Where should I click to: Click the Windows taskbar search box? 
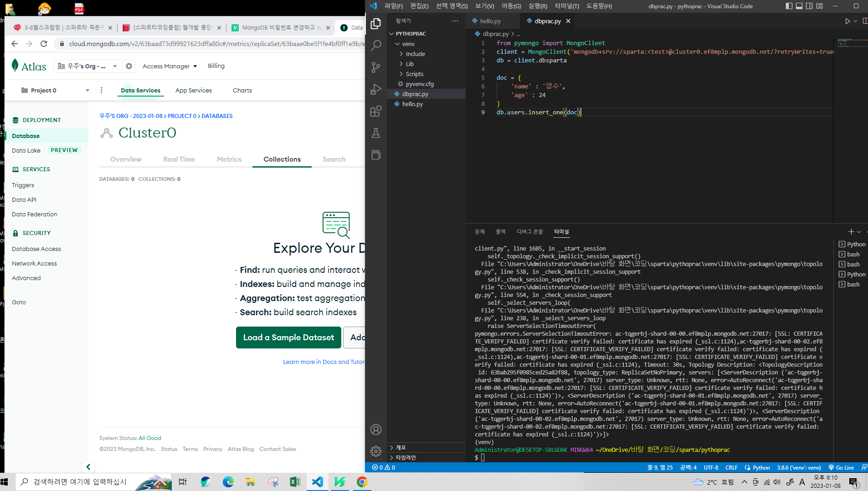[93, 482]
